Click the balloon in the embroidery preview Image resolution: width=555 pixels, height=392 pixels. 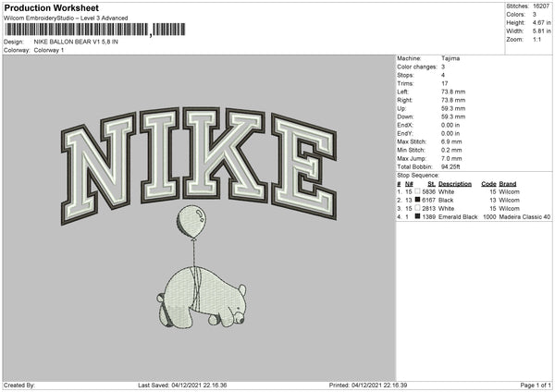coord(191,222)
